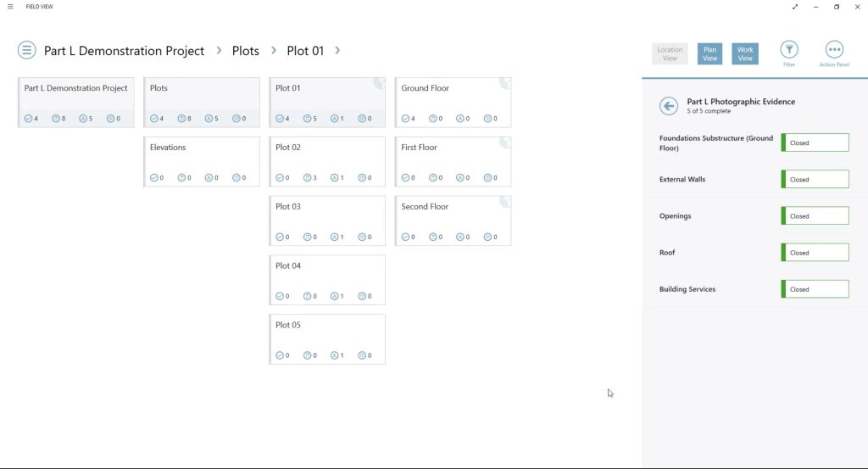Open the Openings Closed status box

(815, 216)
